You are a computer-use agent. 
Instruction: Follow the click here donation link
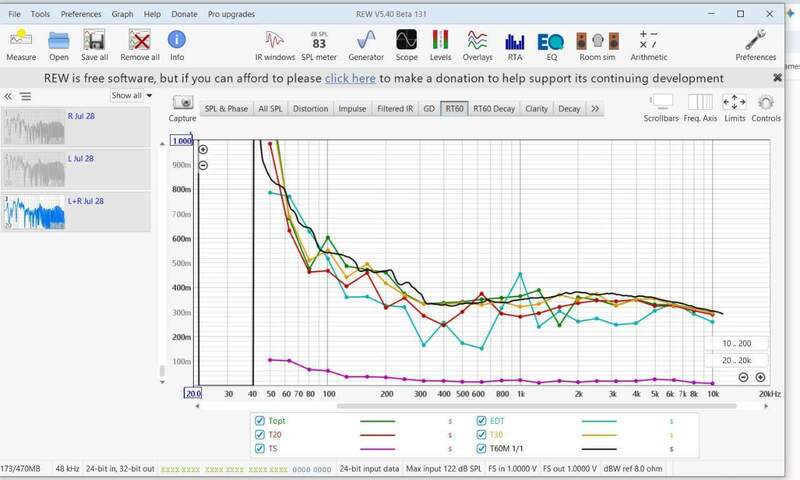click(350, 79)
